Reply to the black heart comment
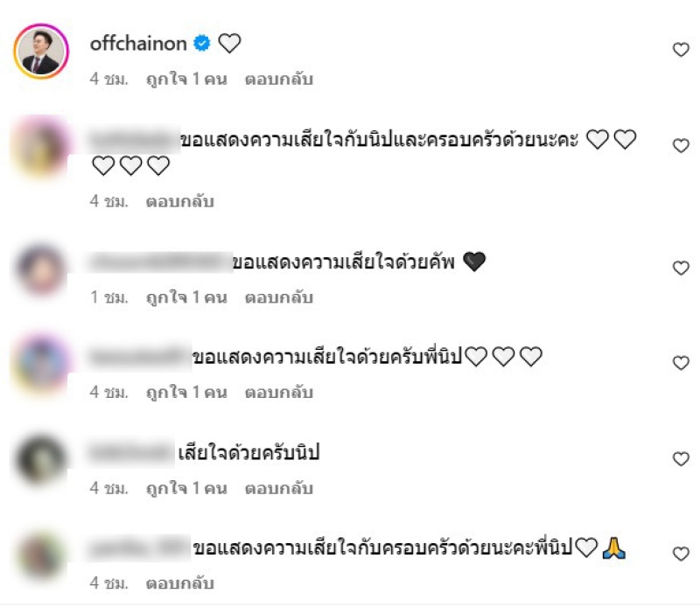This screenshot has height=614, width=700. [279, 297]
